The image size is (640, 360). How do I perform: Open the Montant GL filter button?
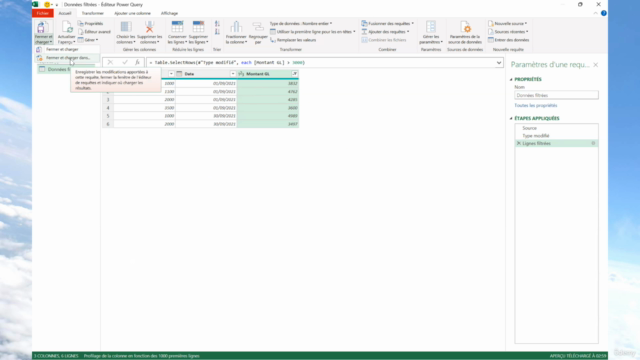tap(295, 74)
